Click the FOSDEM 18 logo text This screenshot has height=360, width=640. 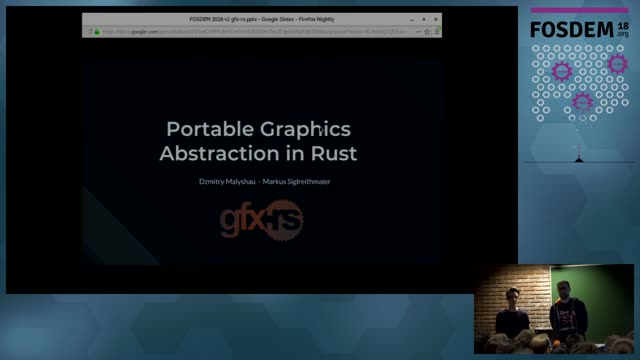pyautogui.click(x=579, y=30)
